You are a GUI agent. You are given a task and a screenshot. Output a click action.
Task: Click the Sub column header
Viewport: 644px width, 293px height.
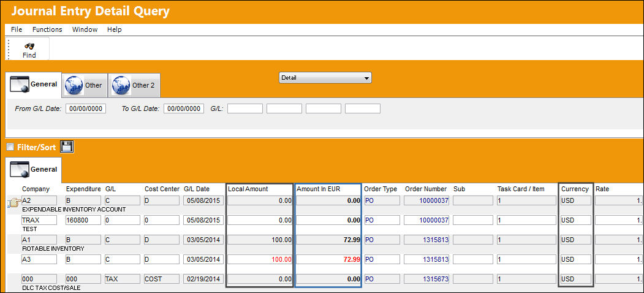[459, 189]
